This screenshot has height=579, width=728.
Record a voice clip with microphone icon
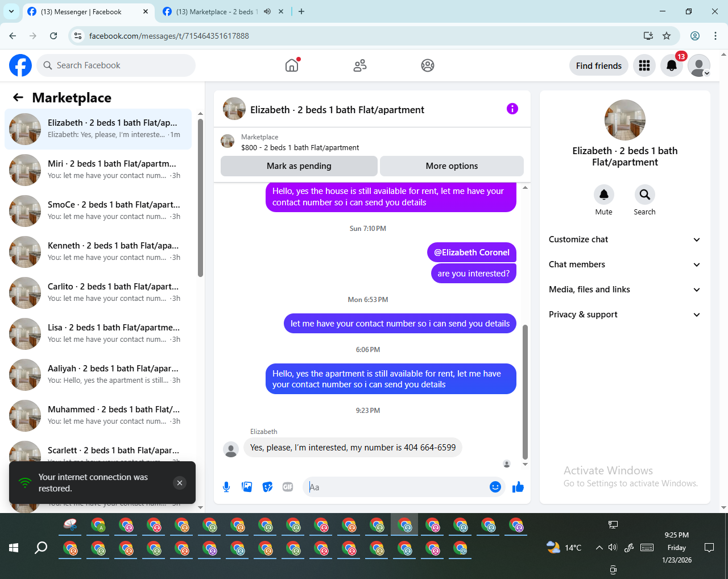(x=226, y=487)
